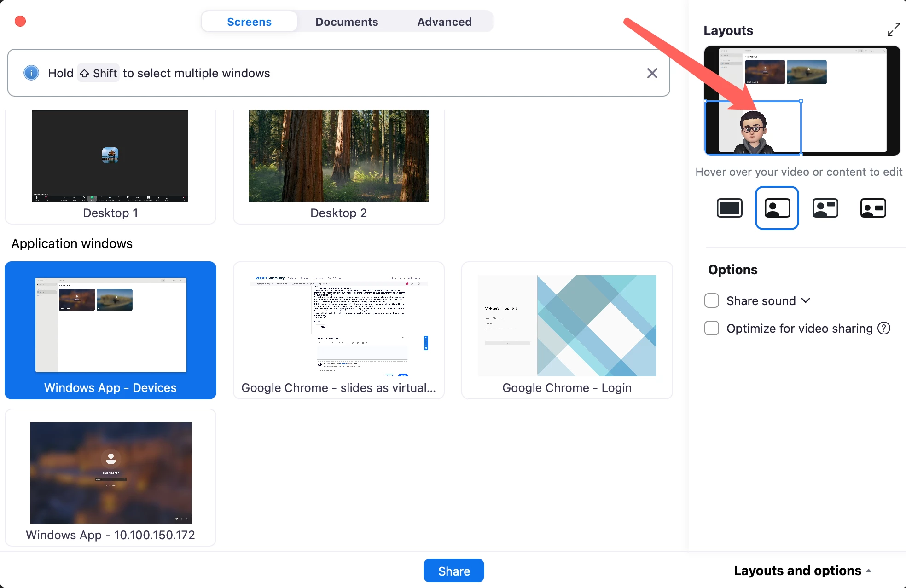Viewport: 906px width, 588px height.
Task: Click the blue info icon in banner
Action: click(31, 73)
